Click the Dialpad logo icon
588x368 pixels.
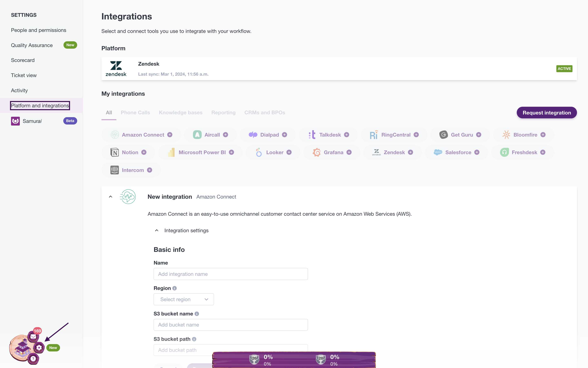(253, 135)
